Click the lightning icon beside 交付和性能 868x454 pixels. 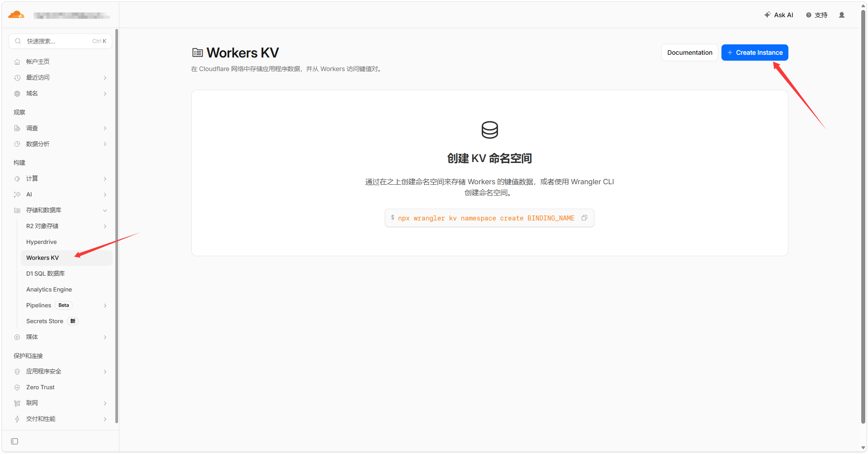point(17,419)
